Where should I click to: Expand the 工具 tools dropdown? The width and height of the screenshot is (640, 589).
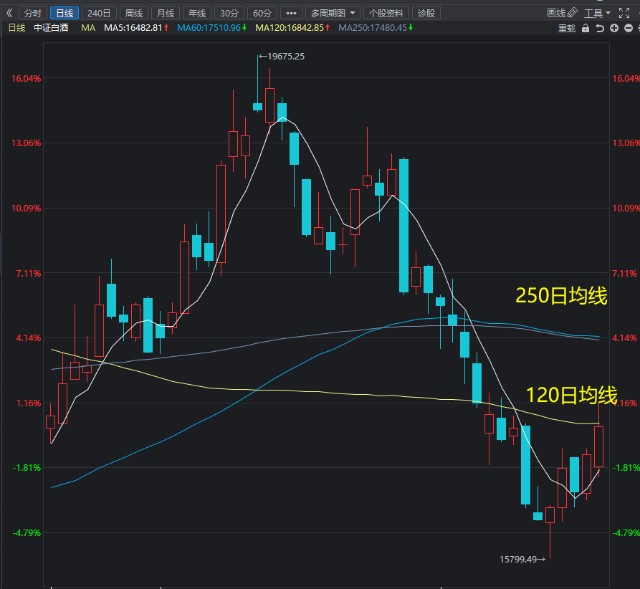click(x=596, y=13)
